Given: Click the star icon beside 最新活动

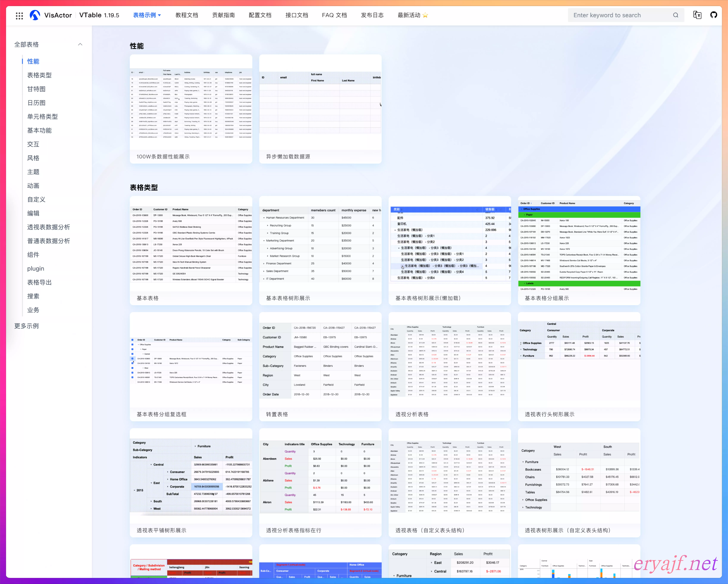Looking at the screenshot, I should 425,15.
